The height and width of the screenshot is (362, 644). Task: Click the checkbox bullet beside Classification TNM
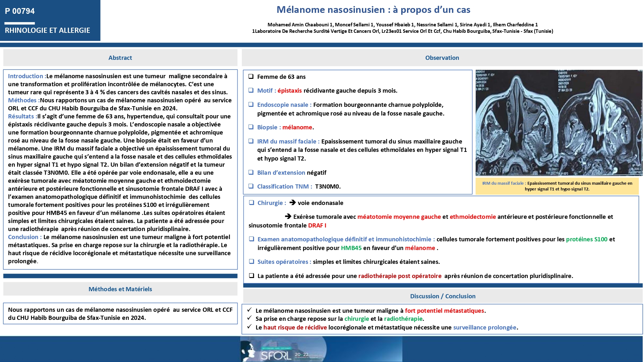point(251,186)
